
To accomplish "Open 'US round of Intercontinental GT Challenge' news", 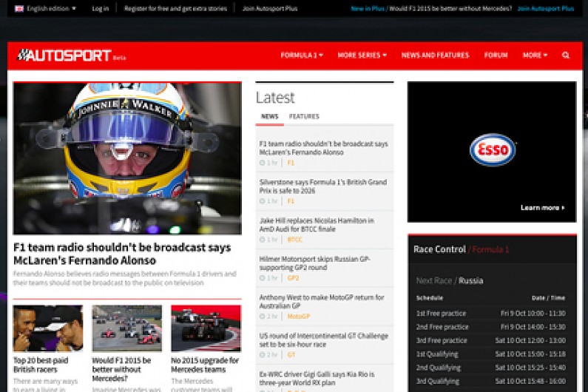I will (324, 340).
